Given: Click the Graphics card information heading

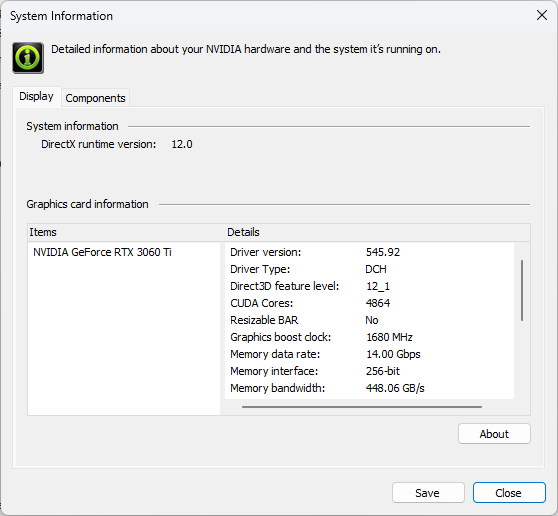Looking at the screenshot, I should tap(87, 204).
